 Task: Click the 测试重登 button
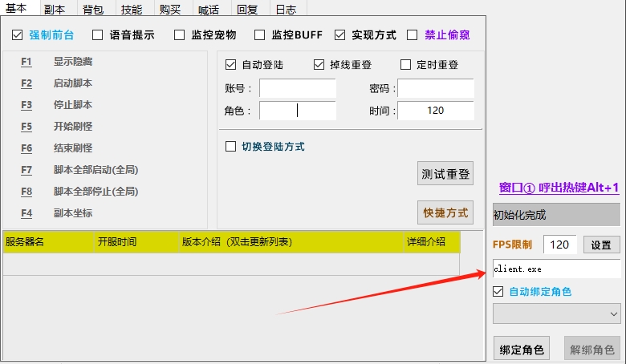[445, 173]
